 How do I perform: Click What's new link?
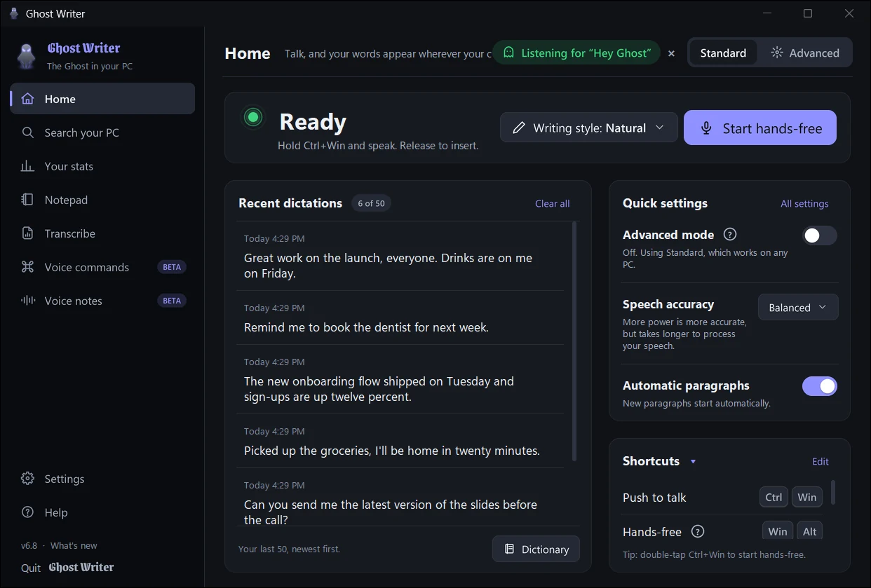point(74,545)
